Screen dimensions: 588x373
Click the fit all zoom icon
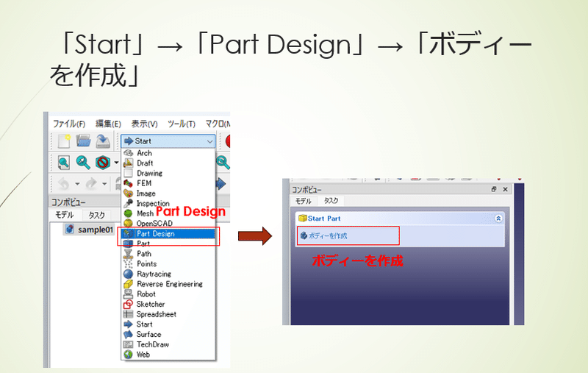pos(64,163)
